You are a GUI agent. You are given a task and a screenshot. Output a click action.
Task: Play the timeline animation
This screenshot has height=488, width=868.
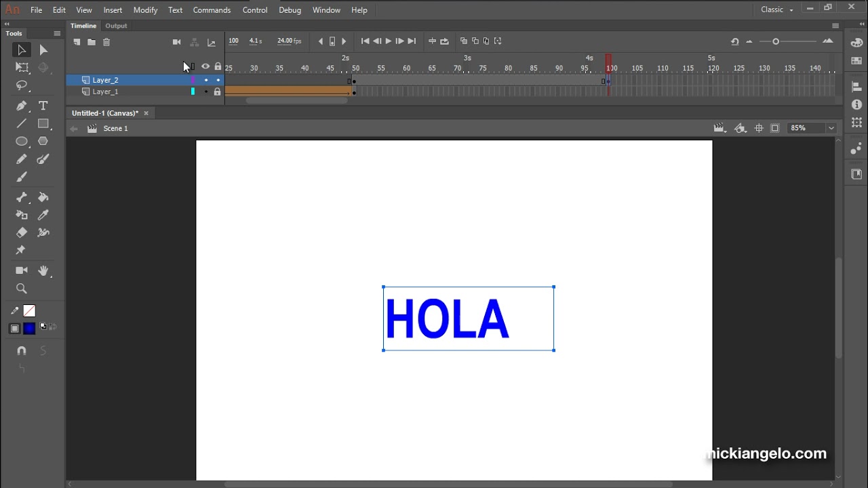pos(389,41)
